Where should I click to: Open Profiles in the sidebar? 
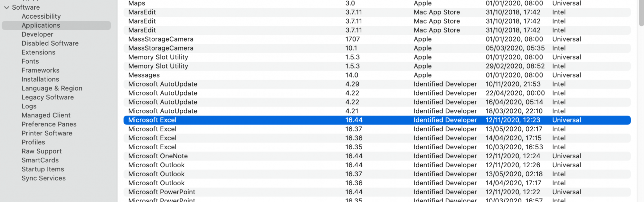pyautogui.click(x=33, y=142)
